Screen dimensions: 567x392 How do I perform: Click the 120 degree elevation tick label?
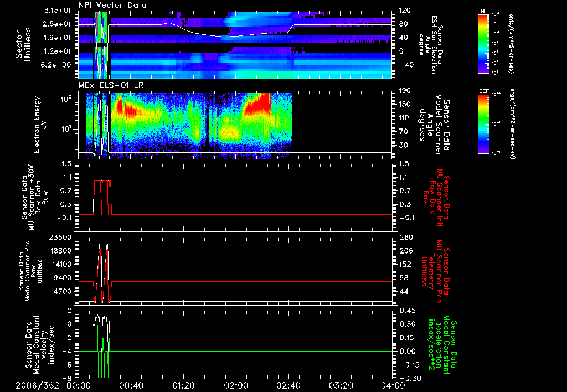[x=404, y=11]
